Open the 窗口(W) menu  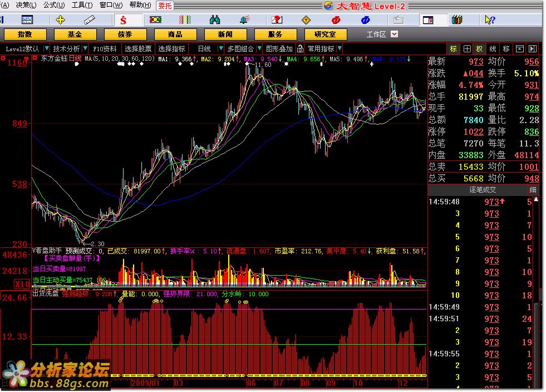(111, 5)
